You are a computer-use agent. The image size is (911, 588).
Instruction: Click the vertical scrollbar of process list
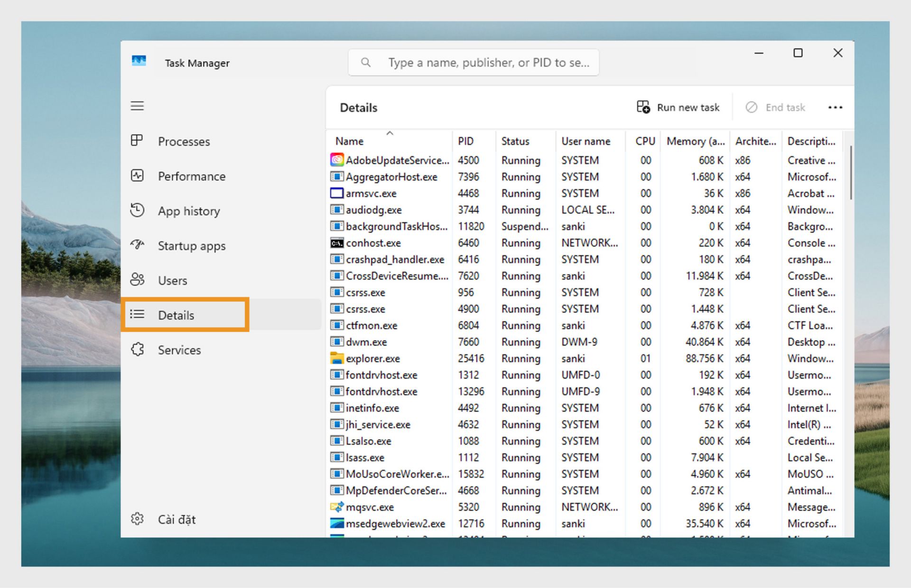pyautogui.click(x=851, y=173)
